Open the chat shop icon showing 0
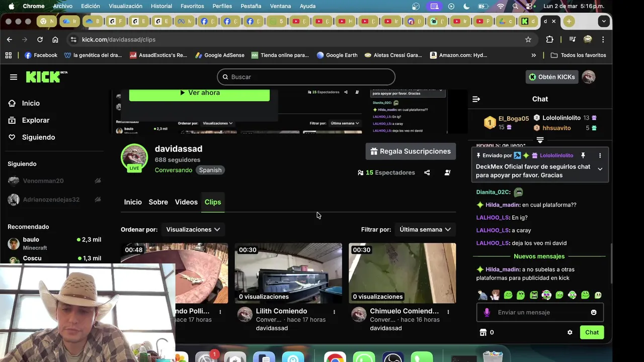The width and height of the screenshot is (644, 362). click(487, 332)
